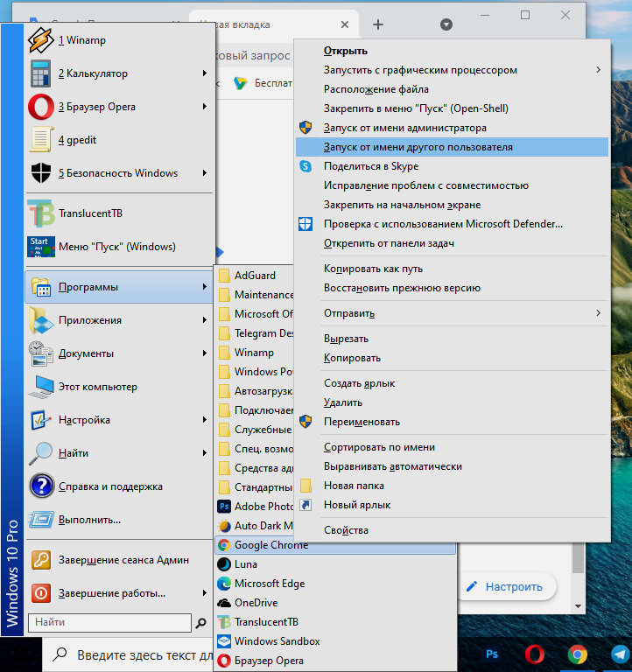Click the Приложения folder icon
Image resolution: width=632 pixels, height=672 pixels.
point(41,320)
